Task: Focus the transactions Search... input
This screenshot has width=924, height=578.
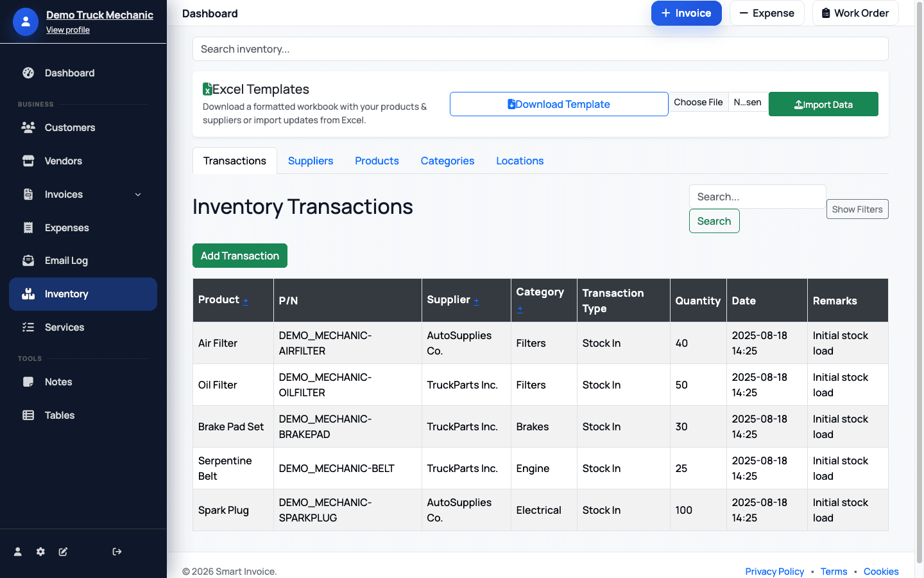Action: tap(757, 197)
